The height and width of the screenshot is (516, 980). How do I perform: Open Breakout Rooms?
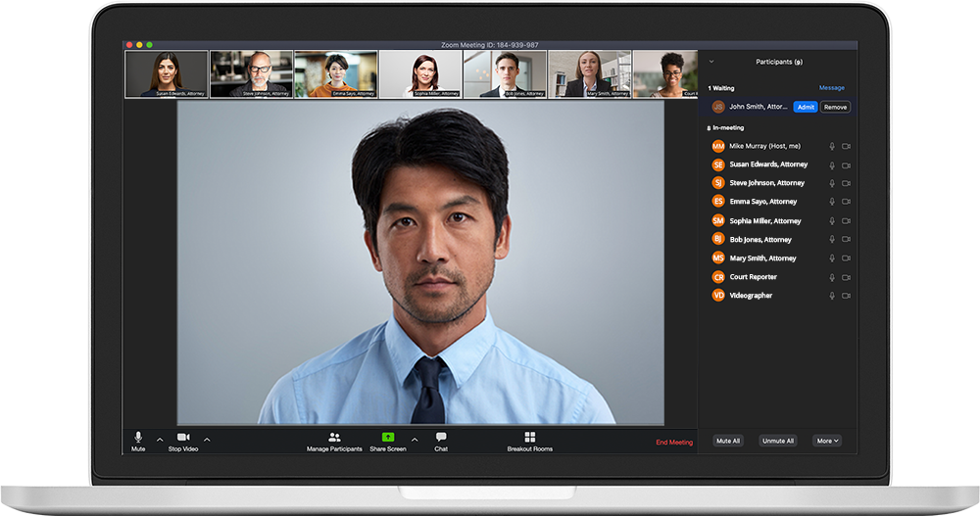pyautogui.click(x=529, y=437)
